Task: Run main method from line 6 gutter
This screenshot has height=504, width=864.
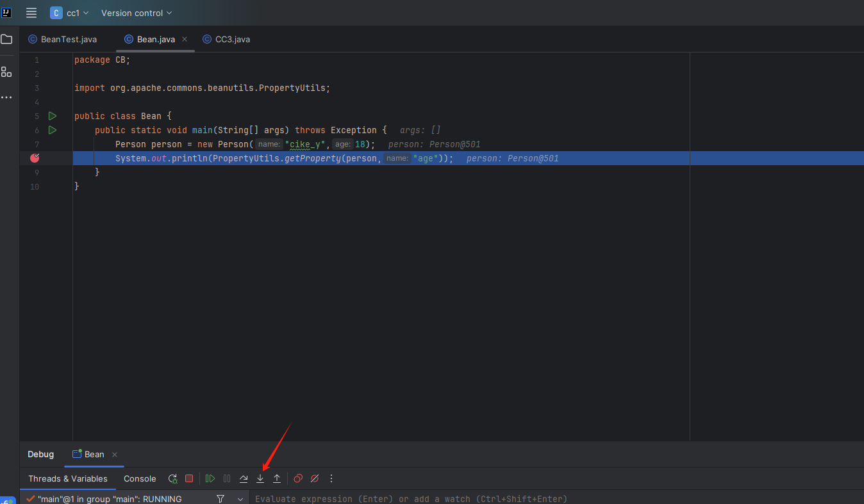Action: pyautogui.click(x=52, y=130)
